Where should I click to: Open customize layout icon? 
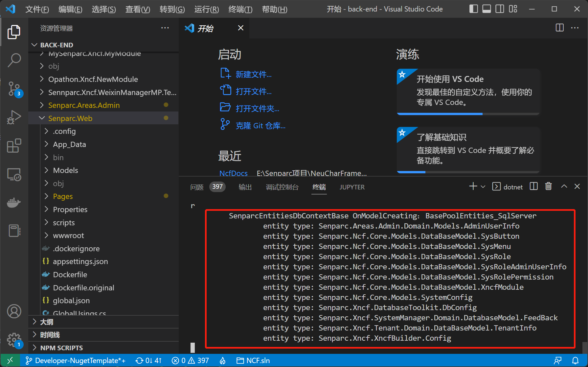(x=513, y=9)
